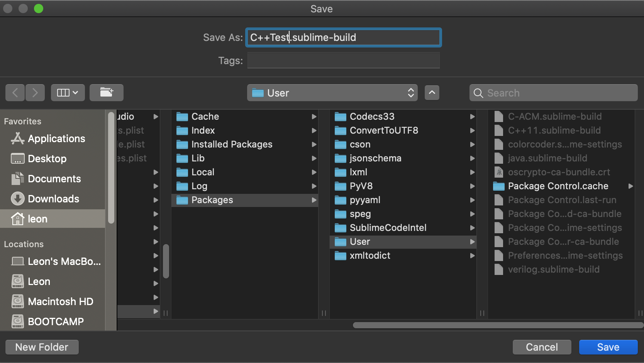Navigate up using the parent folder arrow
This screenshot has height=363, width=644.
tap(432, 93)
